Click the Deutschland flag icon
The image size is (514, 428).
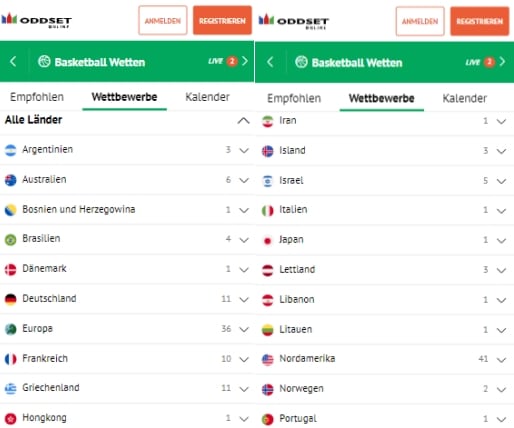11,299
